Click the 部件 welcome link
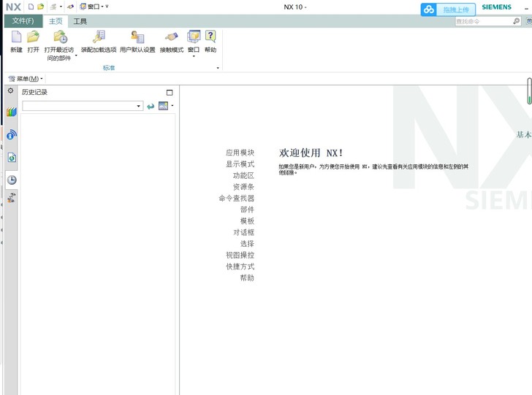The height and width of the screenshot is (395, 532). pyautogui.click(x=247, y=210)
